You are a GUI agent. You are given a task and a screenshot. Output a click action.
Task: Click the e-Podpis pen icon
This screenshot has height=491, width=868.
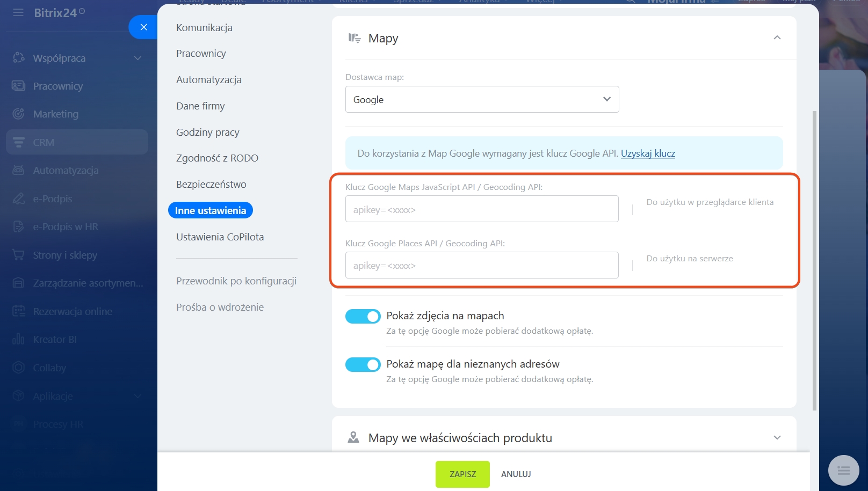click(x=19, y=199)
